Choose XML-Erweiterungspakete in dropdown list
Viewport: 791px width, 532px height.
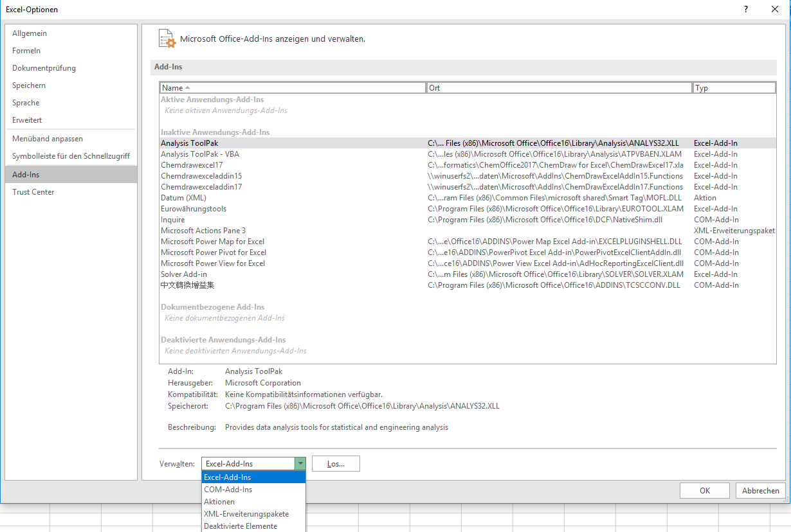click(253, 514)
